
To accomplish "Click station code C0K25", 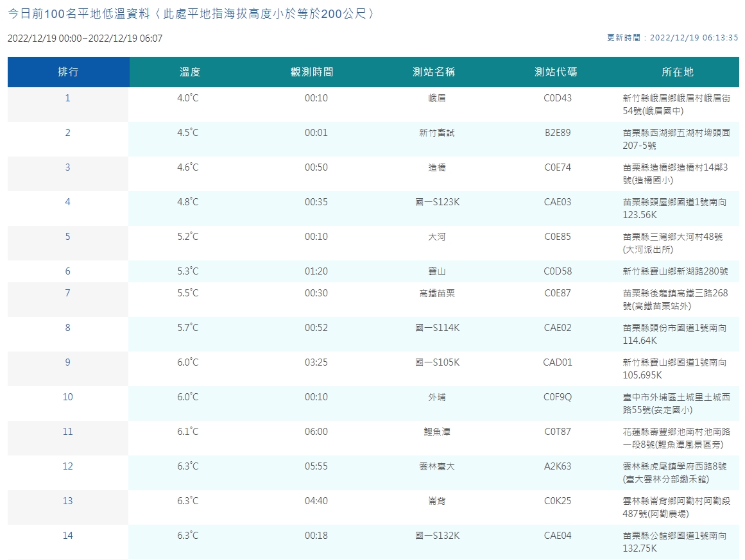I will tap(558, 502).
